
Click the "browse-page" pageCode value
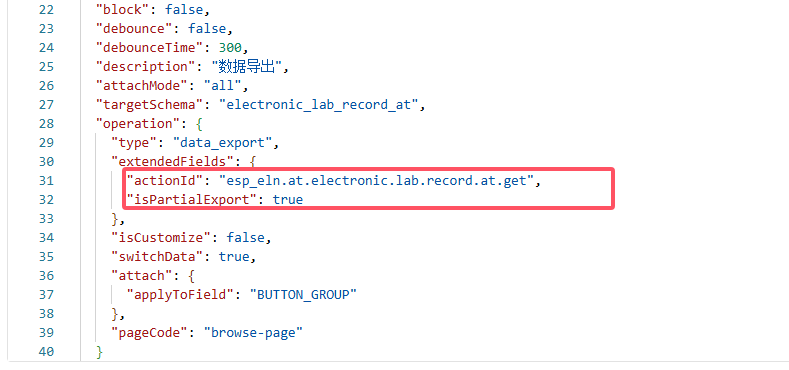[253, 333]
